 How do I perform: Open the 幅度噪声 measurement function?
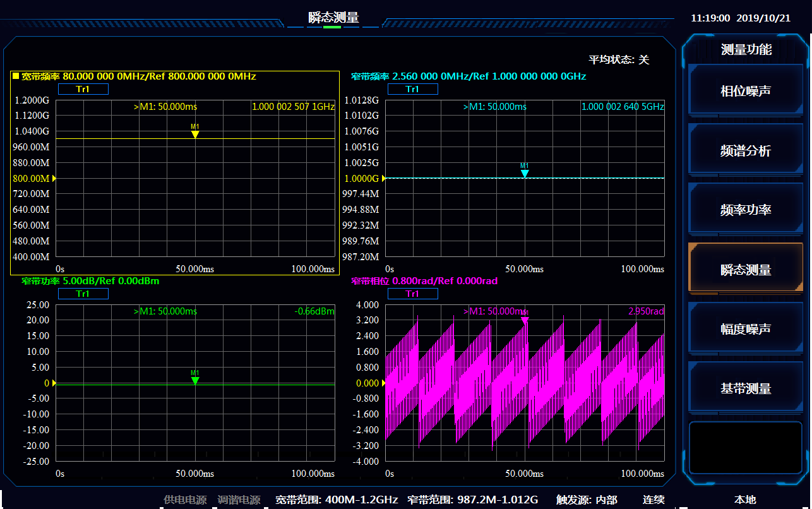pyautogui.click(x=745, y=329)
